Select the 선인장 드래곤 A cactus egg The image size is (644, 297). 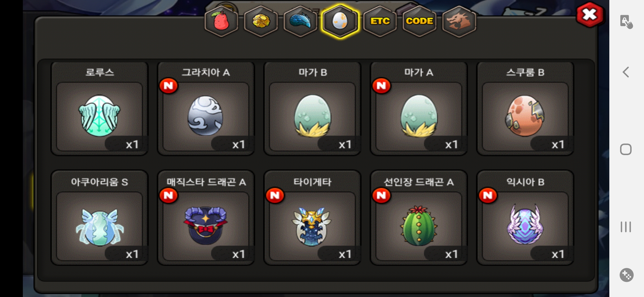(419, 218)
